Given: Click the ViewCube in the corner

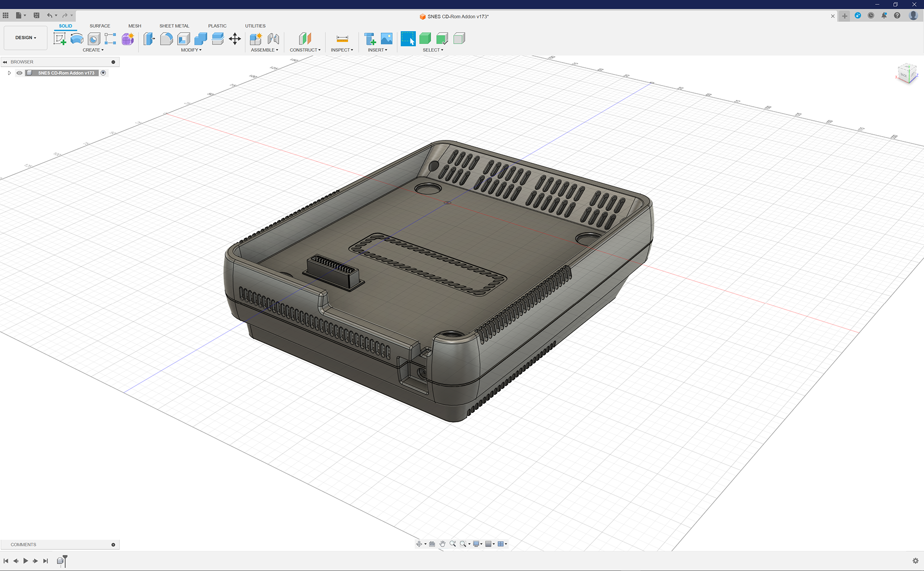Looking at the screenshot, I should 907,74.
